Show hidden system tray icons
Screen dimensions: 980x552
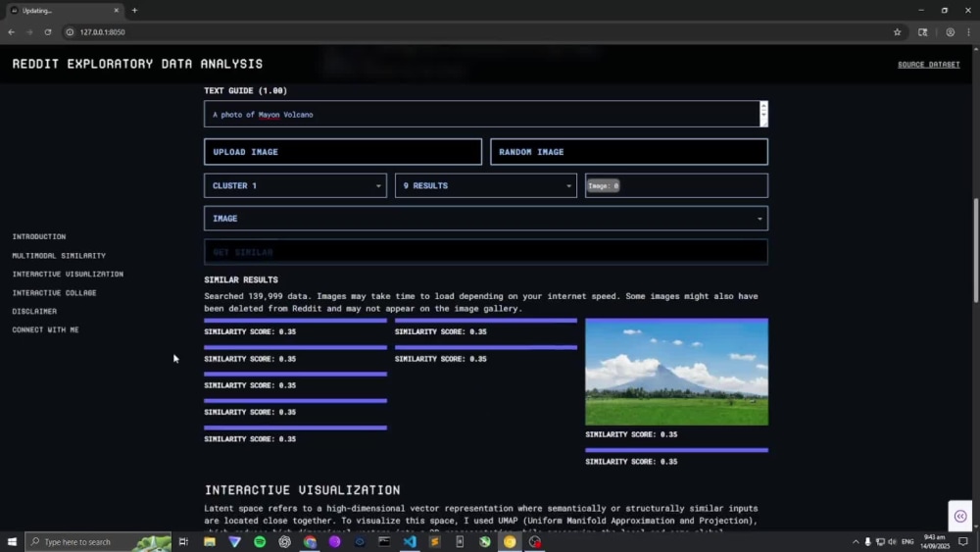(855, 541)
